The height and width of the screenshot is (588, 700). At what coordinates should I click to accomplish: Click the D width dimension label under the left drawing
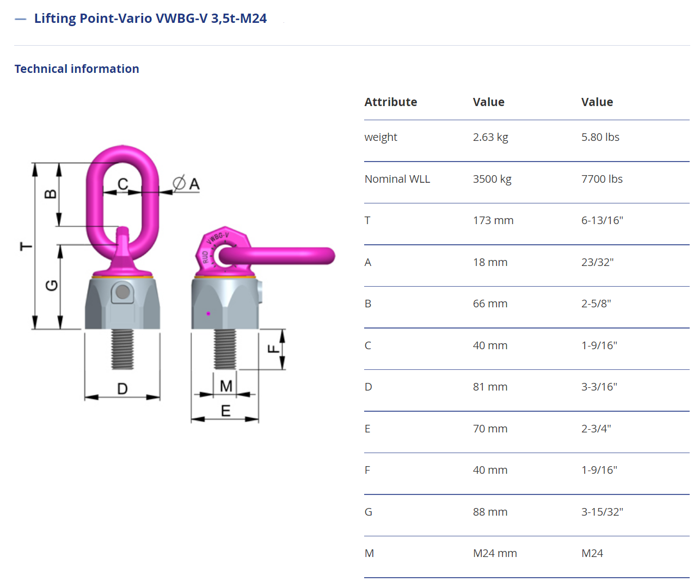(x=122, y=388)
